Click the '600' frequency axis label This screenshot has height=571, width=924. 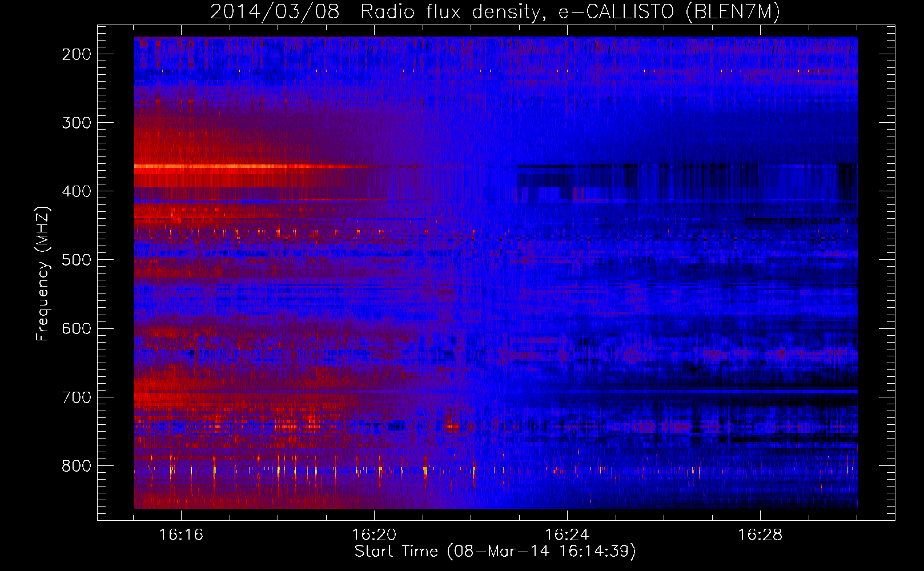pos(77,328)
